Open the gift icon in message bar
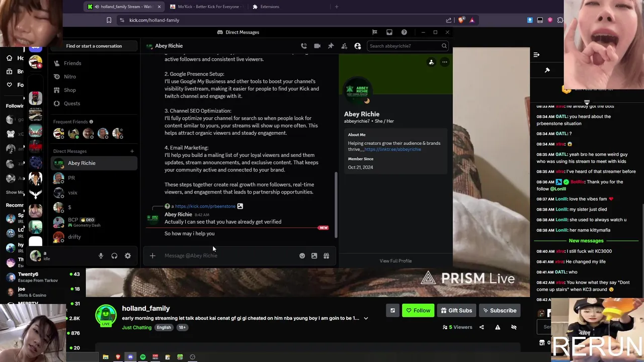 click(x=326, y=256)
